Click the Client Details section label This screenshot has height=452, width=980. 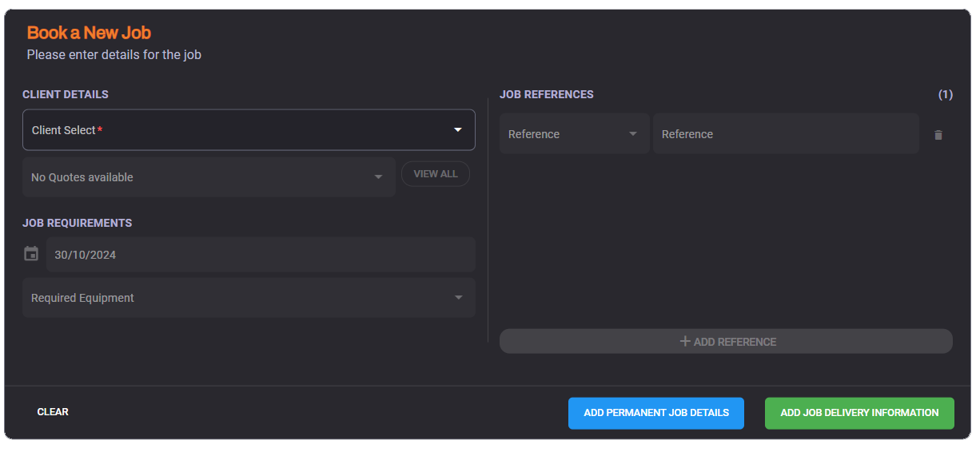pyautogui.click(x=66, y=94)
